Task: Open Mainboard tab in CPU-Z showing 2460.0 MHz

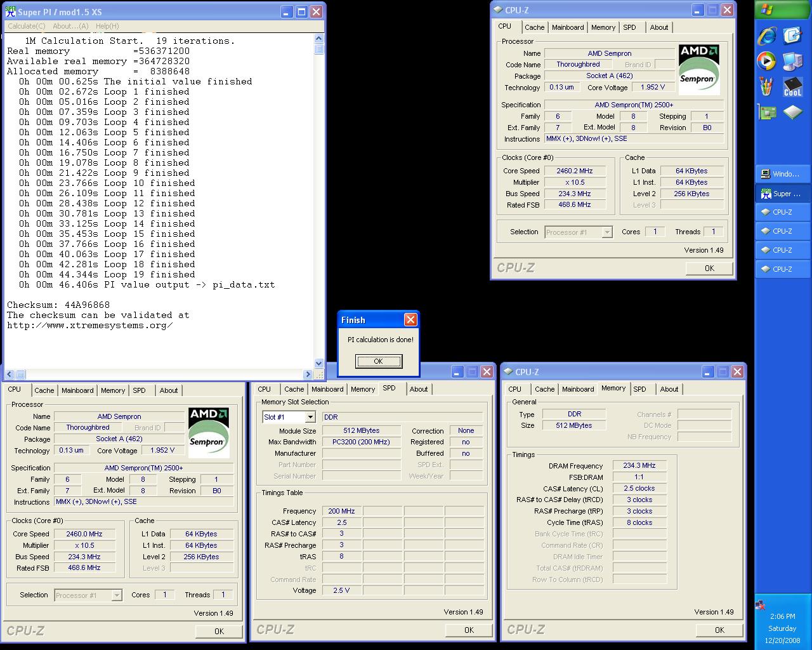Action: pyautogui.click(x=77, y=390)
